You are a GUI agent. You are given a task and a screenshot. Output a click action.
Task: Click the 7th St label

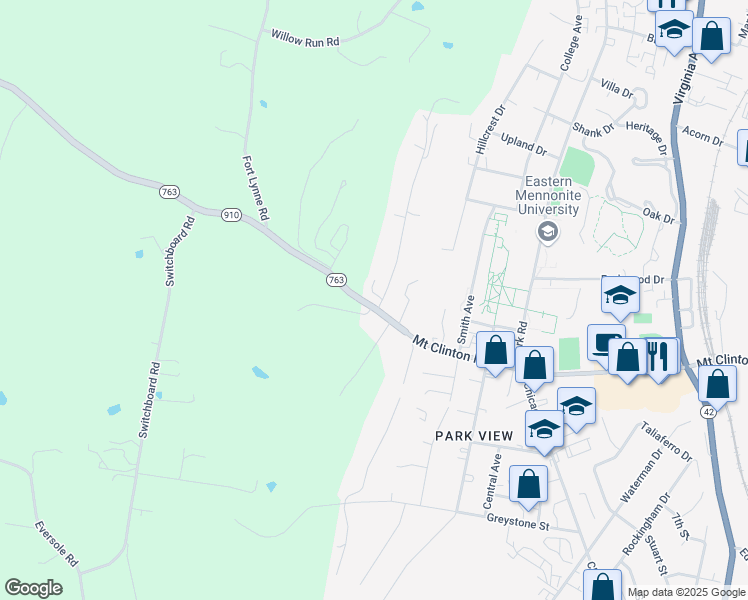click(x=680, y=527)
